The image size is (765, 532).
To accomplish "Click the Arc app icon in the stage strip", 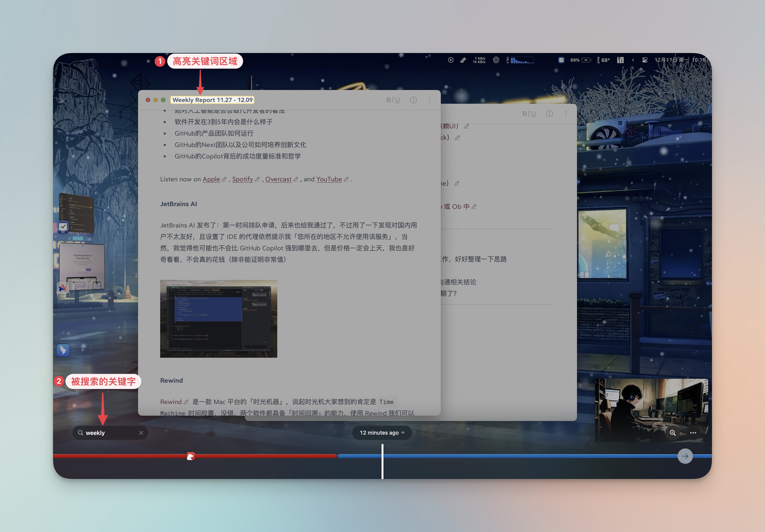I will [x=63, y=288].
